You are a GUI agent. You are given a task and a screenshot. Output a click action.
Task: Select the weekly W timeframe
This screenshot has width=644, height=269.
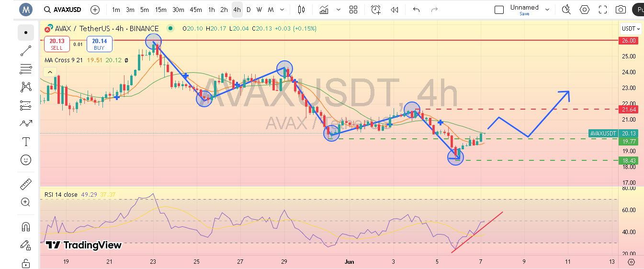(259, 10)
